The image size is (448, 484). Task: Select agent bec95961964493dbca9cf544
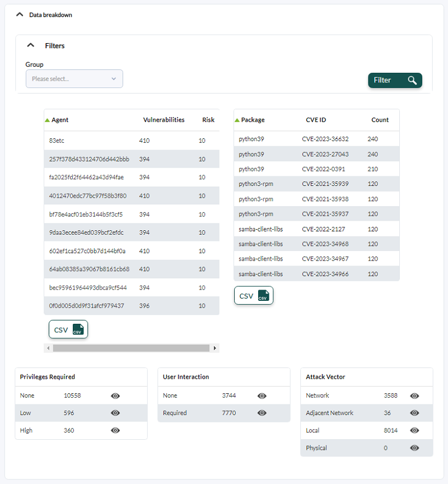coord(132,288)
